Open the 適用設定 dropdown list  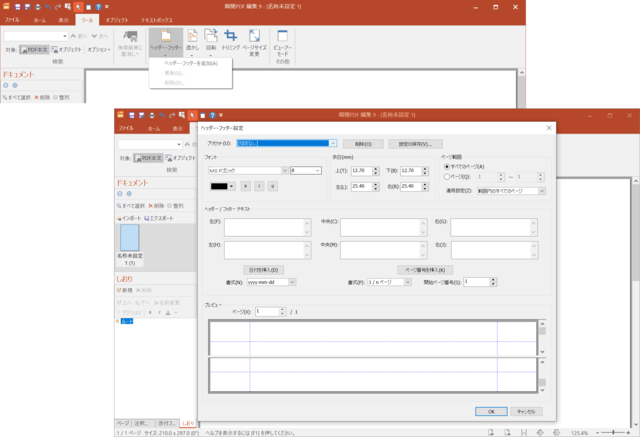tap(542, 190)
